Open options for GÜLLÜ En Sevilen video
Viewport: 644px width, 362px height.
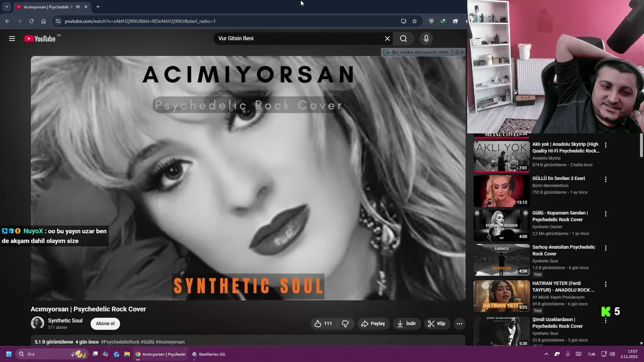pyautogui.click(x=606, y=179)
